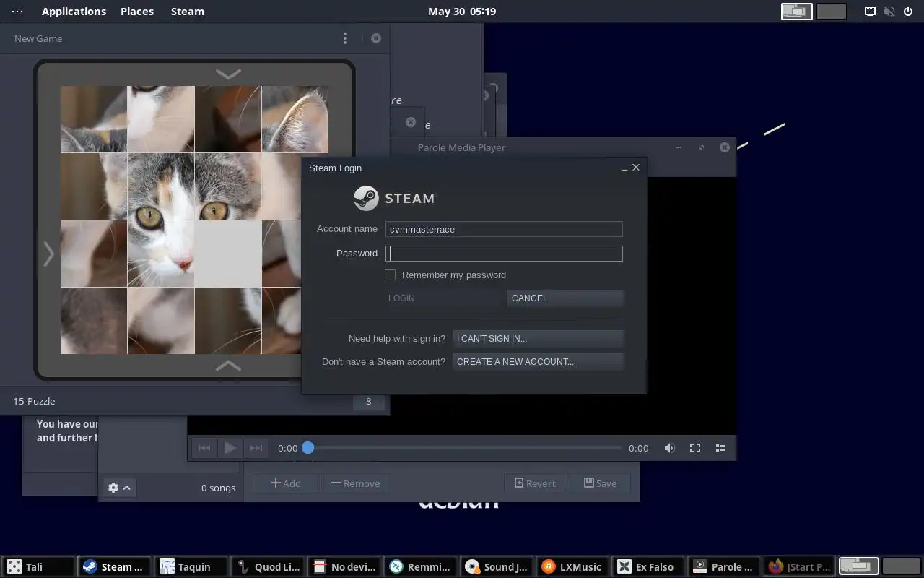Screen dimensions: 924x578
Task: Open the Taquin game's three-dot menu
Action: tap(345, 38)
